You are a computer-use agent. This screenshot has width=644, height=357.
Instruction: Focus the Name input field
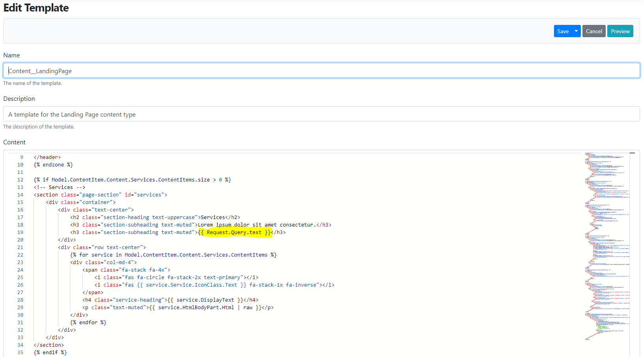click(321, 71)
